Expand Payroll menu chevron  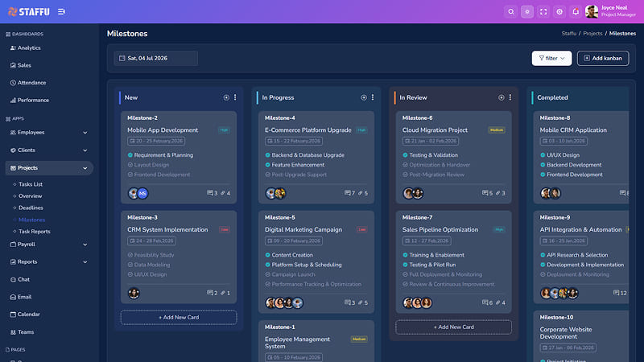coord(85,245)
